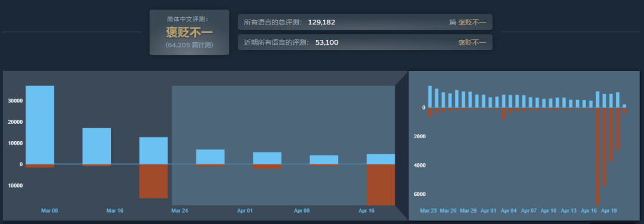Click the 褒贬不一 rating beside 129,182

pos(472,22)
